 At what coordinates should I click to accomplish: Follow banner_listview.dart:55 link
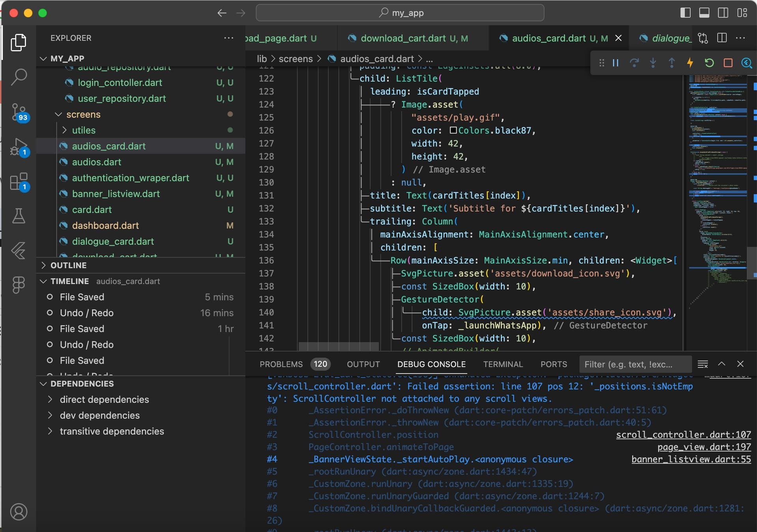(691, 459)
